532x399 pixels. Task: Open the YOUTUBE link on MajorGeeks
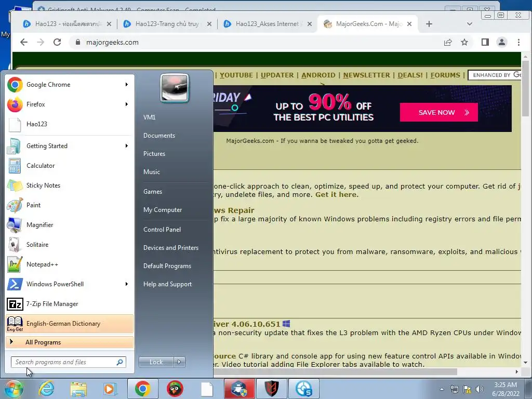(236, 75)
